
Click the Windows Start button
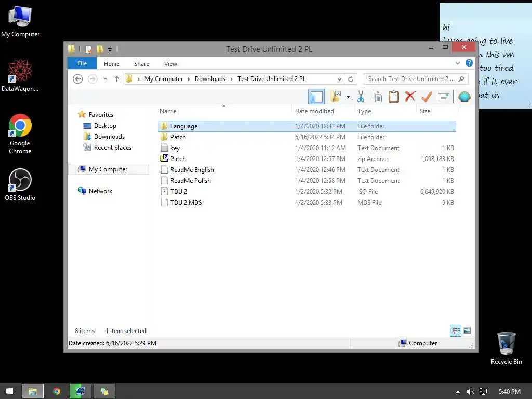pyautogui.click(x=10, y=391)
